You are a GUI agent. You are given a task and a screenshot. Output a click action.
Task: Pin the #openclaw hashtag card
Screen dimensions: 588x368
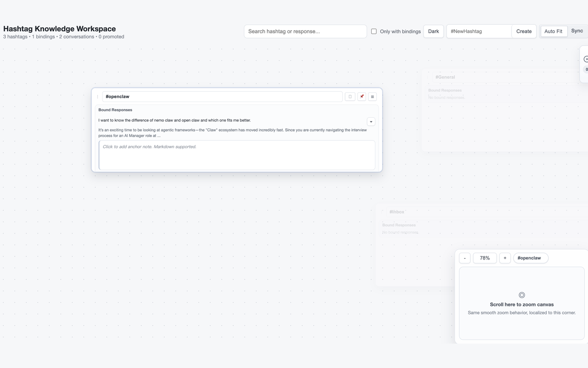(362, 96)
